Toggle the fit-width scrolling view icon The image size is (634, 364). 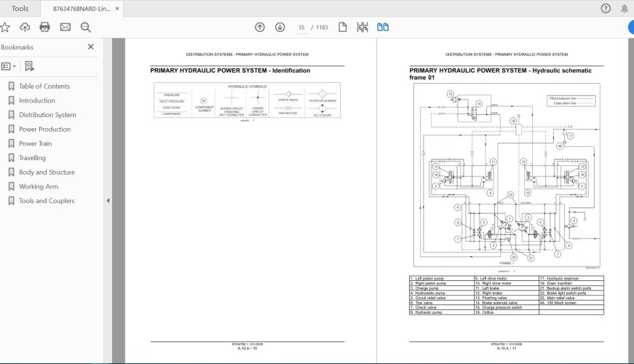362,28
